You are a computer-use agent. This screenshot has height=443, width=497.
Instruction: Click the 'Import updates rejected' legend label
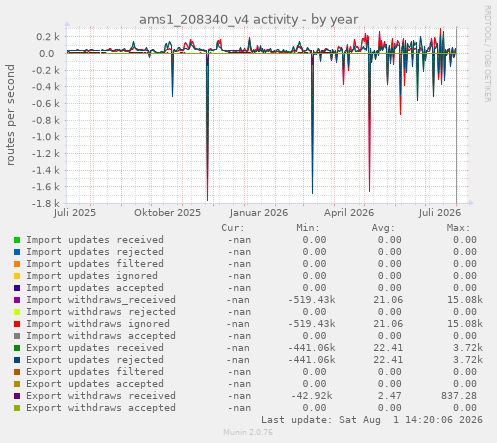(x=95, y=252)
